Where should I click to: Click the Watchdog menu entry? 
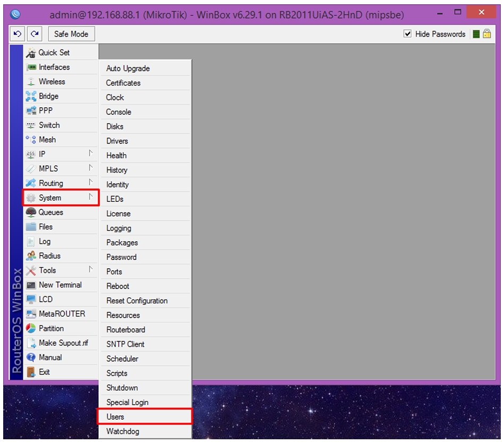tap(145, 431)
